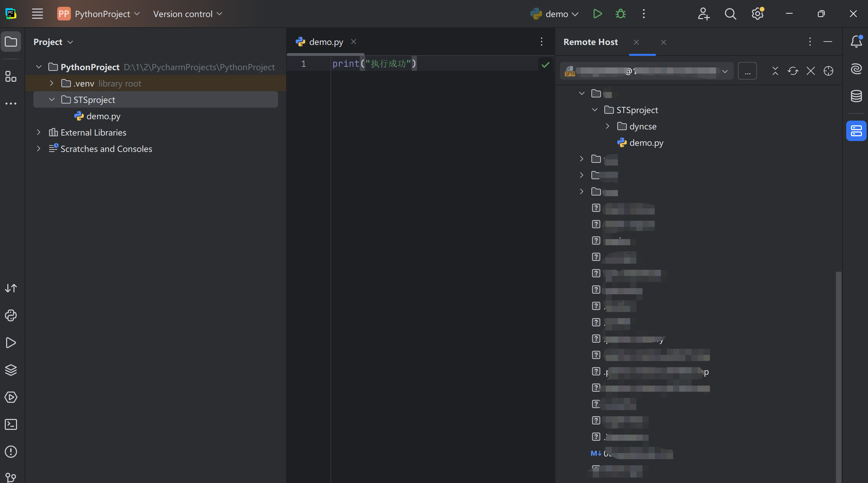
Task: Open the Database tool window
Action: pos(856,96)
